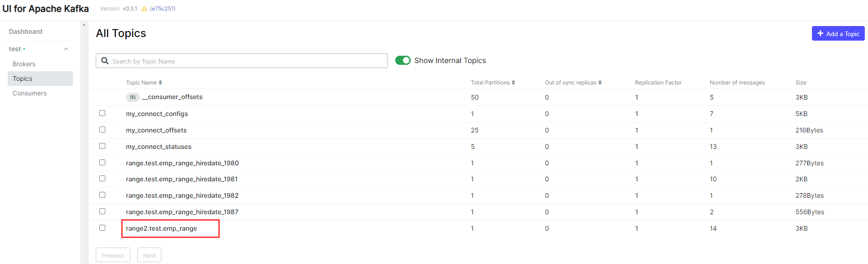Open the Brokers menu item

coord(24,64)
